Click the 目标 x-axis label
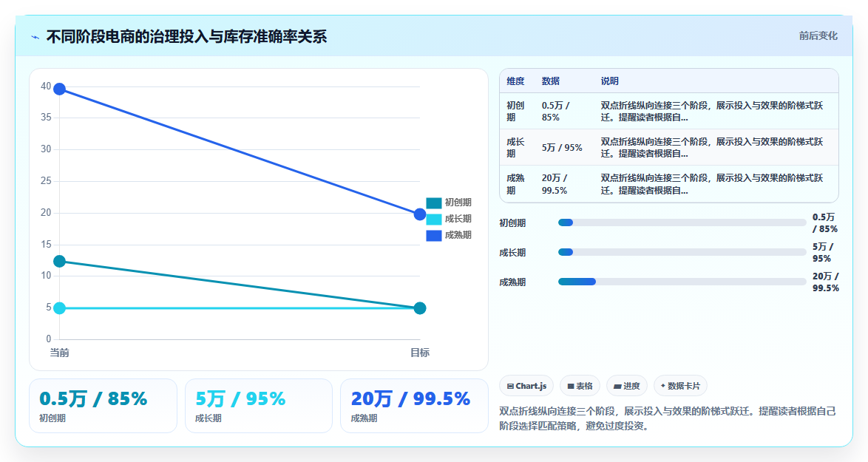 coord(420,353)
